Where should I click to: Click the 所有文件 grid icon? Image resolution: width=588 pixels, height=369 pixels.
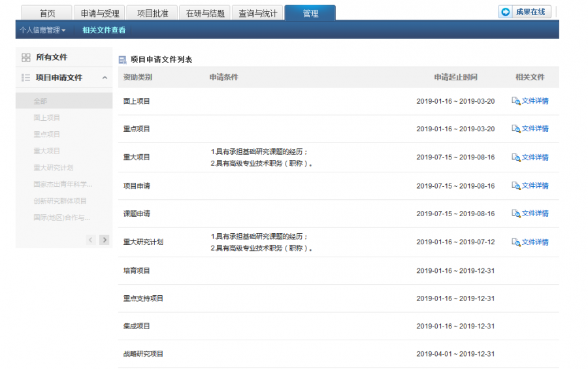26,57
